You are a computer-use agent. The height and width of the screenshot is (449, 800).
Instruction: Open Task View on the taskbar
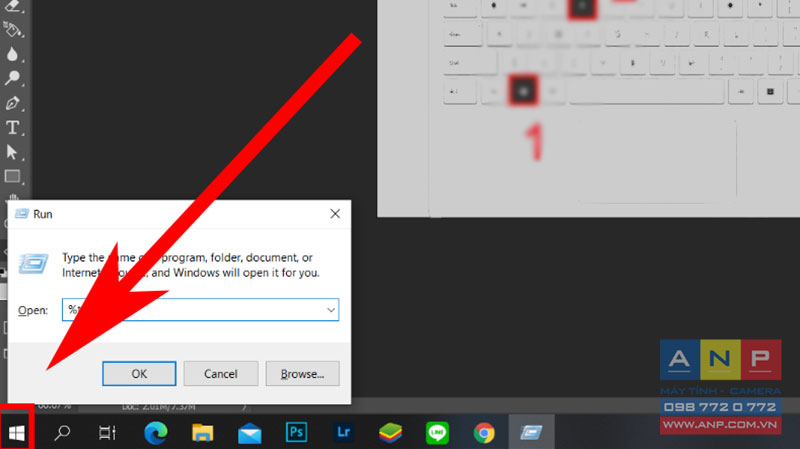(x=107, y=433)
